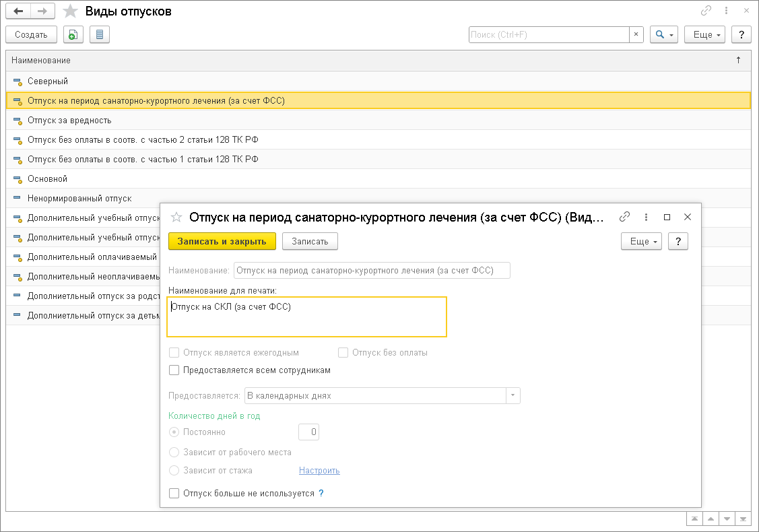The height and width of the screenshot is (532, 759).
Task: Get link icon in the dialog title bar
Action: coord(625,217)
